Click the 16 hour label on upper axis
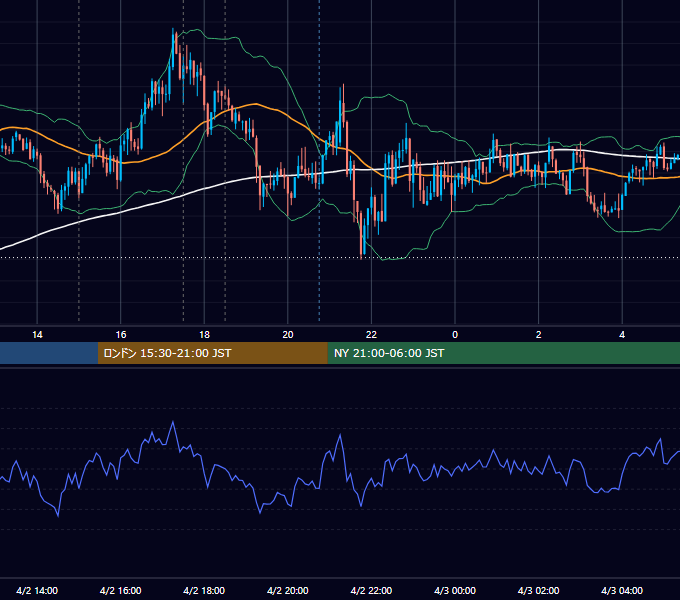 pyautogui.click(x=121, y=335)
